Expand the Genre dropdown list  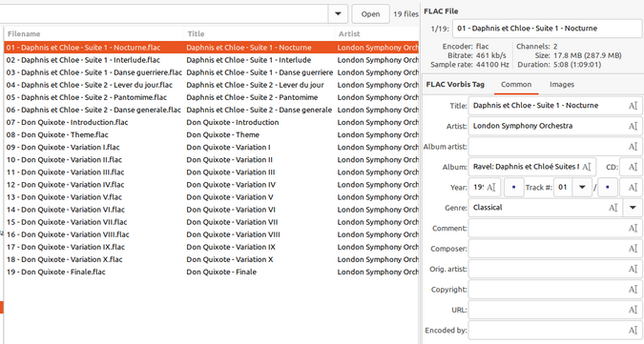pyautogui.click(x=633, y=208)
